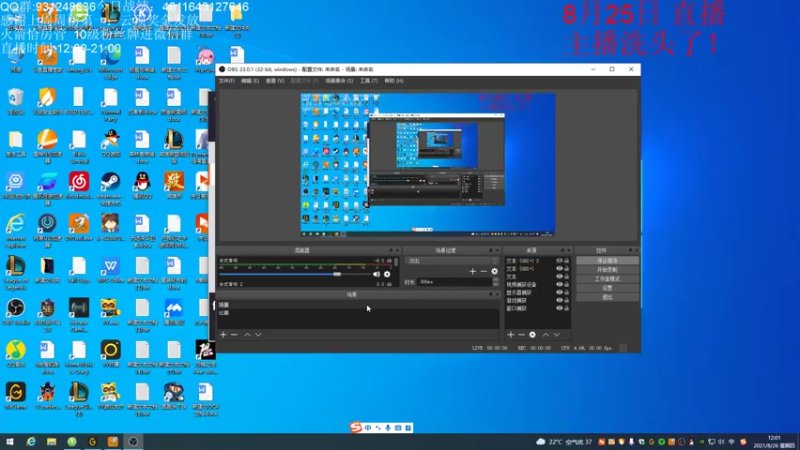The width and height of the screenshot is (800, 450).
Task: Lock the 显示器捕获 source
Action: [x=566, y=292]
